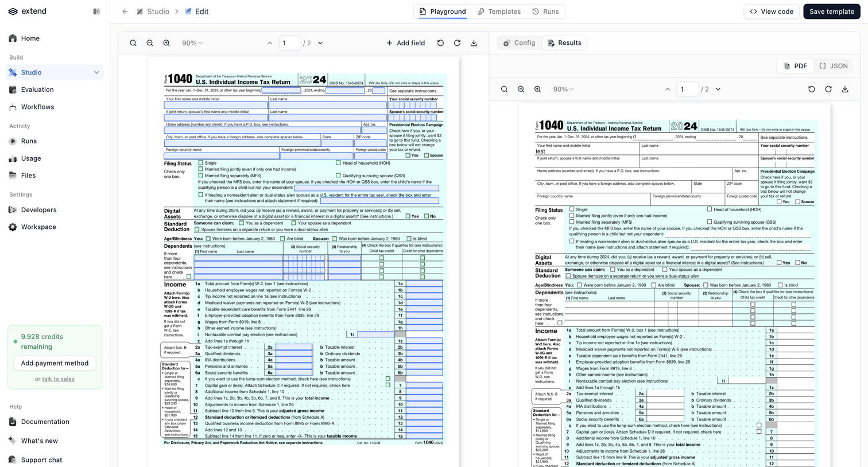Image resolution: width=868 pixels, height=467 pixels.
Task: Go to Home in the sidebar
Action: tap(55, 38)
